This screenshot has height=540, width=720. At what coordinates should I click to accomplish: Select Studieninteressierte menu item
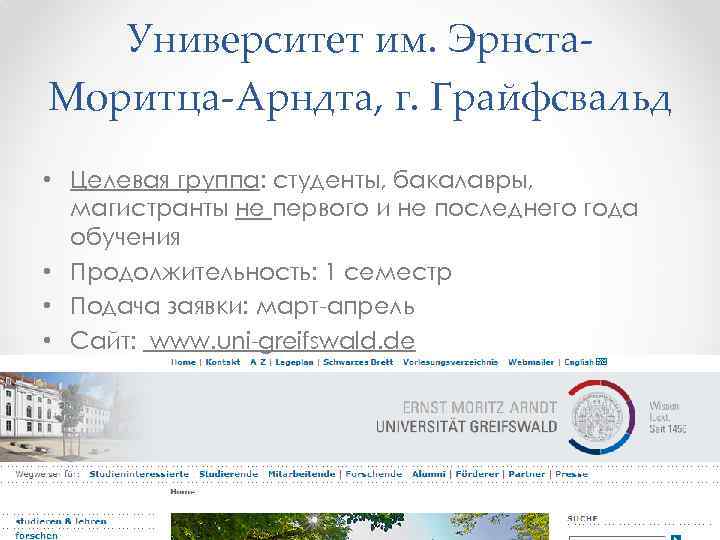(x=139, y=474)
